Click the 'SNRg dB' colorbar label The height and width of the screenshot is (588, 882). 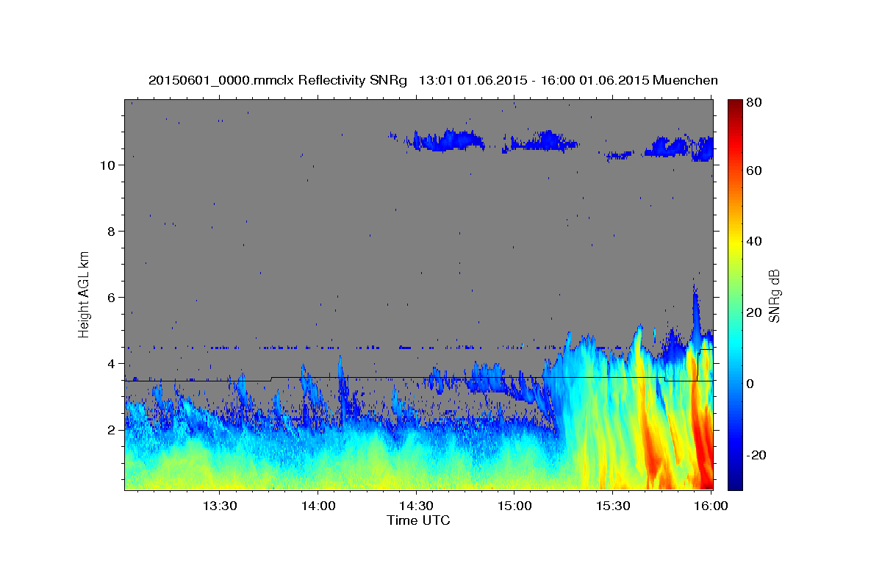click(x=773, y=296)
